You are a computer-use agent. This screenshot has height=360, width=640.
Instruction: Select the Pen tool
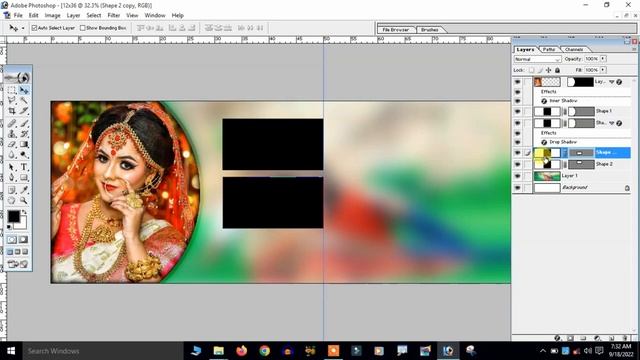click(12, 178)
